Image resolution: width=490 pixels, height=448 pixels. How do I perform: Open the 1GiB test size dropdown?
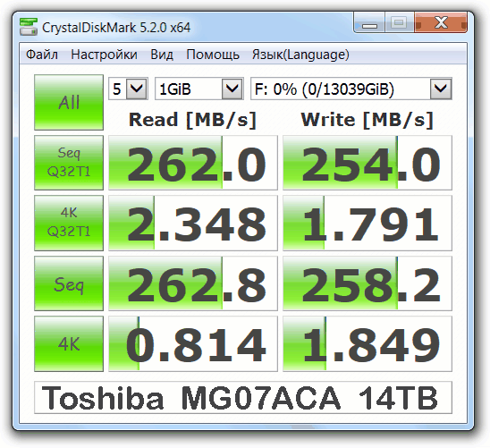tap(199, 89)
